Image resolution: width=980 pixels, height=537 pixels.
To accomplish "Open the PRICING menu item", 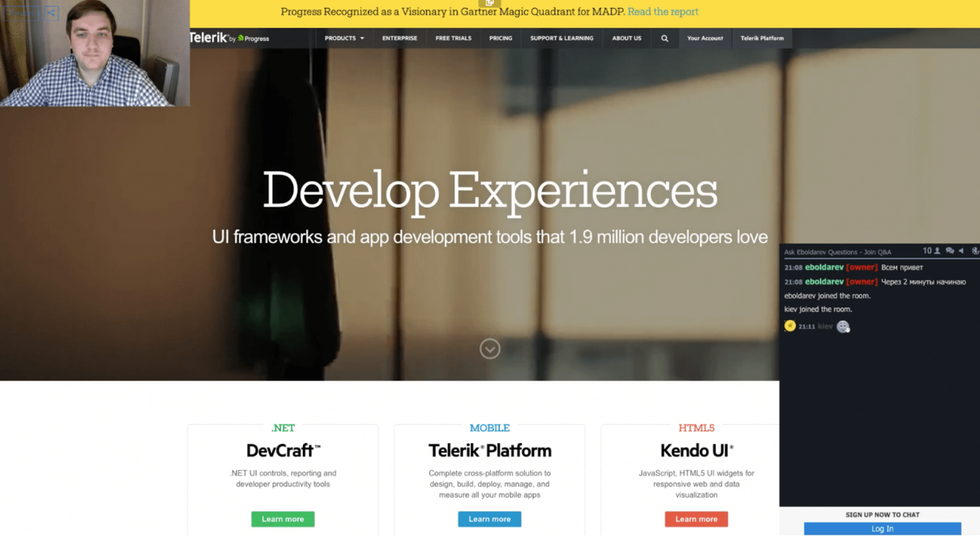I will click(500, 38).
